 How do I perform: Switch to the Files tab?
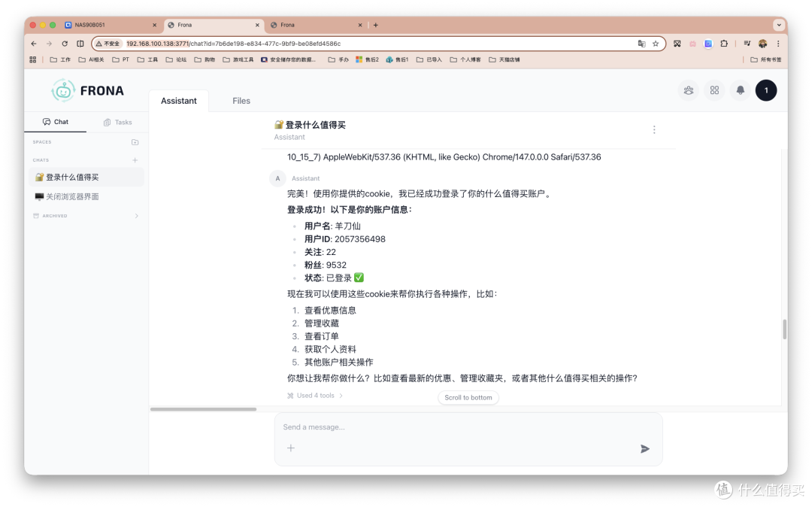point(241,101)
